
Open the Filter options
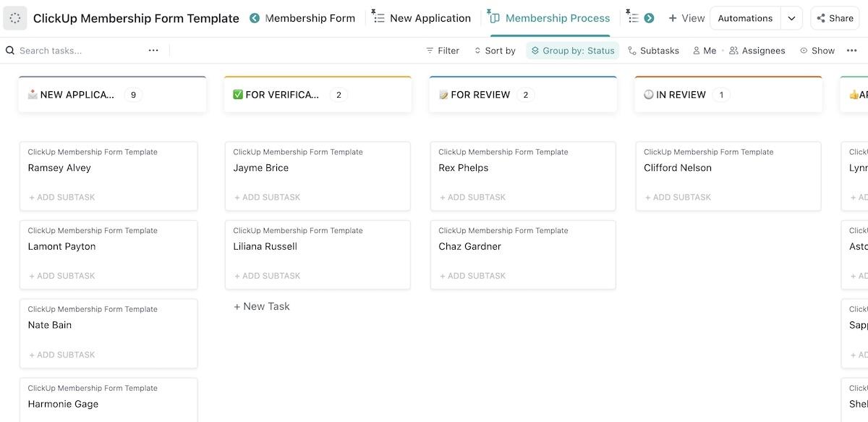click(x=443, y=51)
